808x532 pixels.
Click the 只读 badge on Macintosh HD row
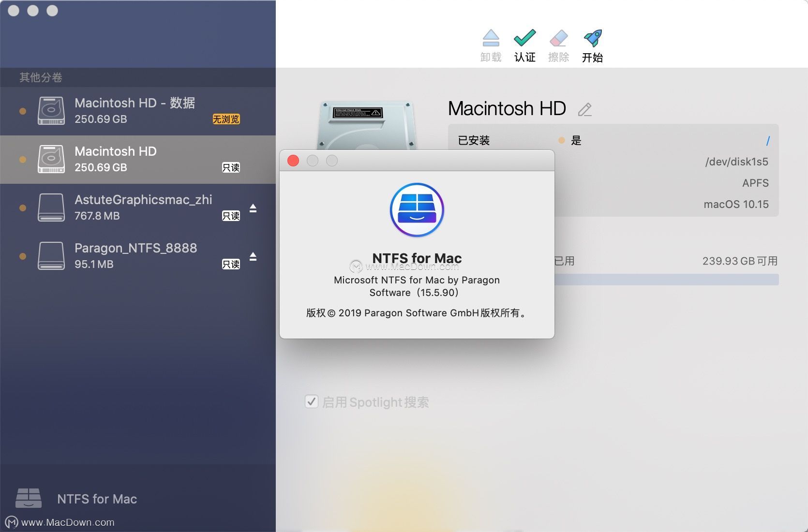(x=231, y=167)
